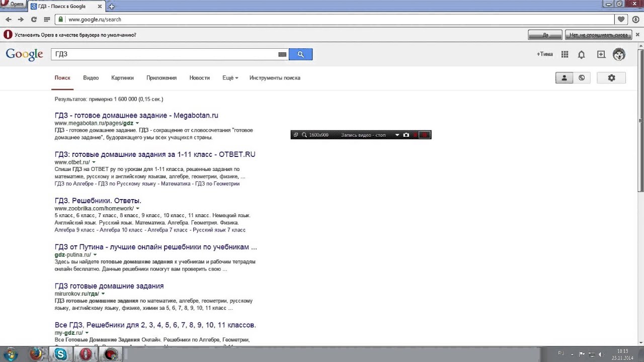Go back with the browser back arrow
644x362 pixels.
click(x=9, y=19)
